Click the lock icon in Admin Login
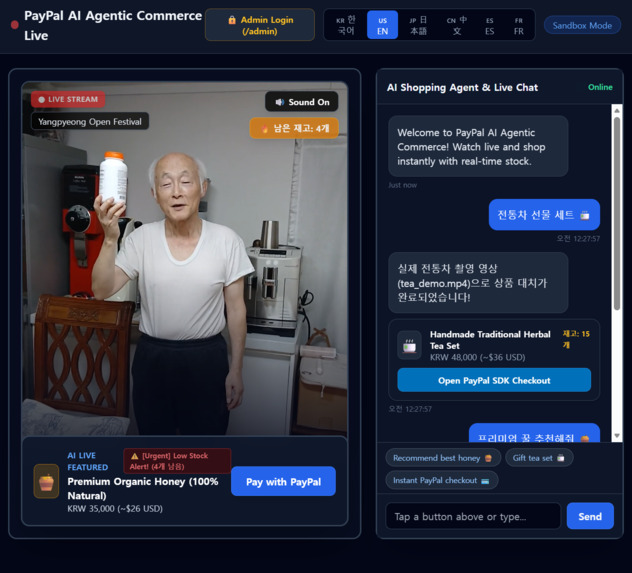Viewport: 632px width, 573px height. 232,20
